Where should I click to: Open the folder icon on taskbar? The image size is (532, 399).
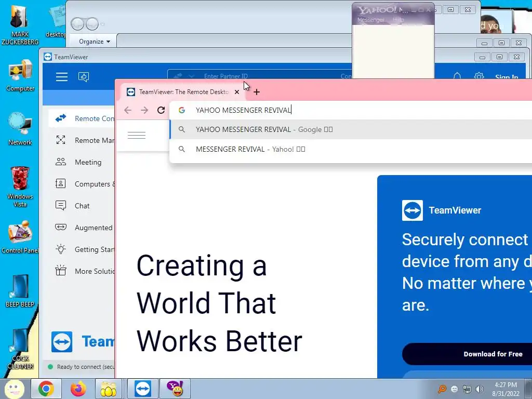(x=109, y=389)
